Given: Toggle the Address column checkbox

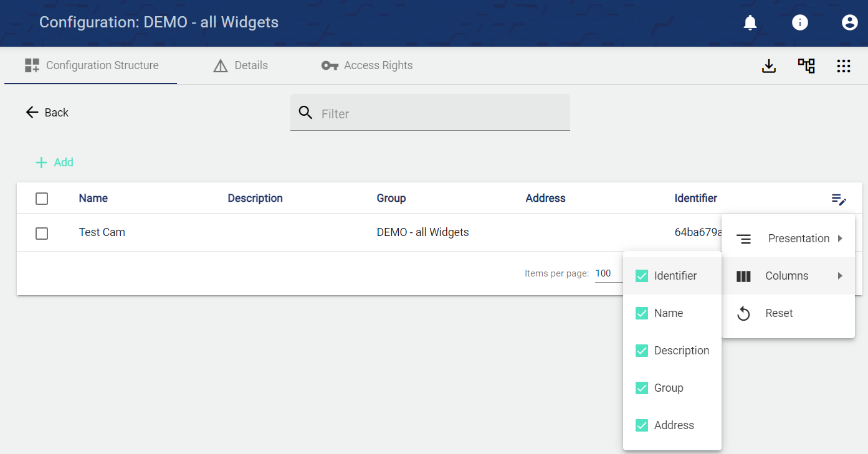Looking at the screenshot, I should click(642, 425).
